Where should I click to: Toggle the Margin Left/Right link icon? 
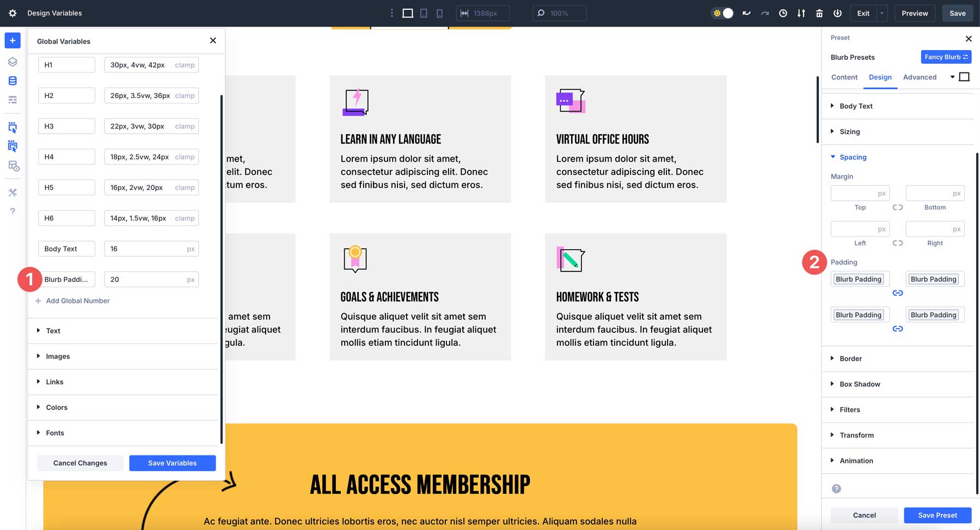pyautogui.click(x=898, y=243)
